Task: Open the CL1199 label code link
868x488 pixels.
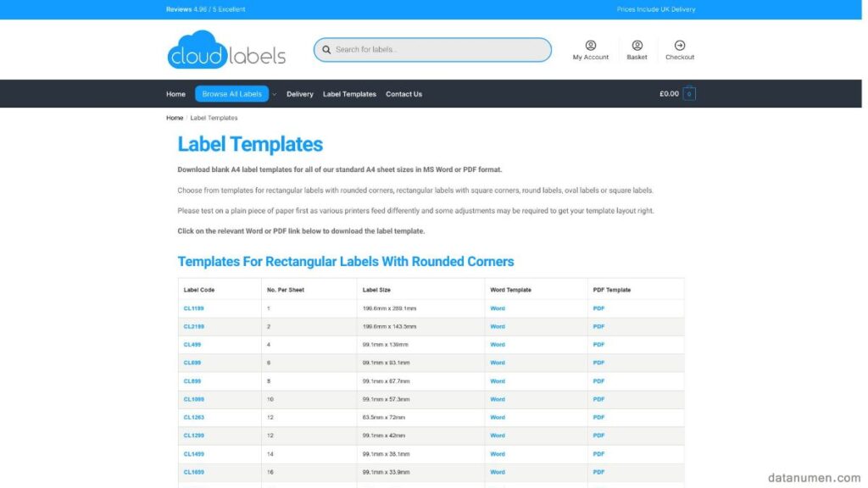Action: 192,308
